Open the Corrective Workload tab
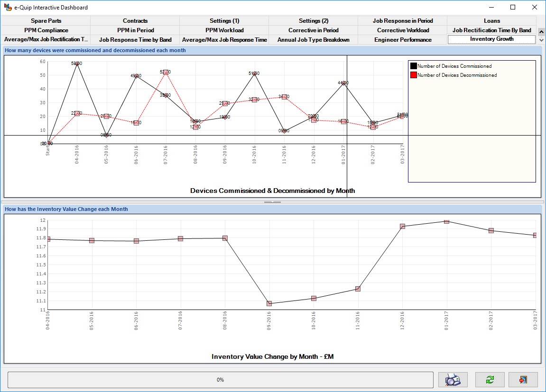This screenshot has height=392, width=546. tap(403, 30)
